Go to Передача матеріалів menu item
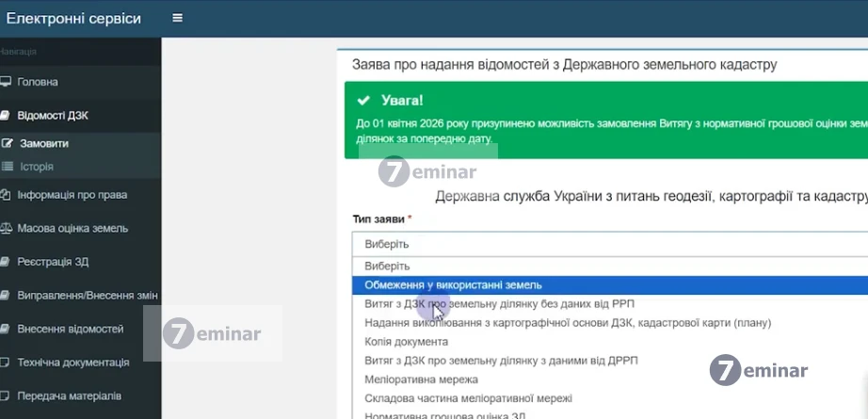 [69, 395]
